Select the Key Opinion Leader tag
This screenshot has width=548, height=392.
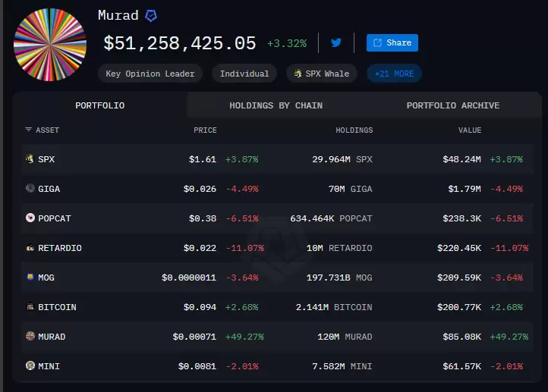[x=150, y=74]
